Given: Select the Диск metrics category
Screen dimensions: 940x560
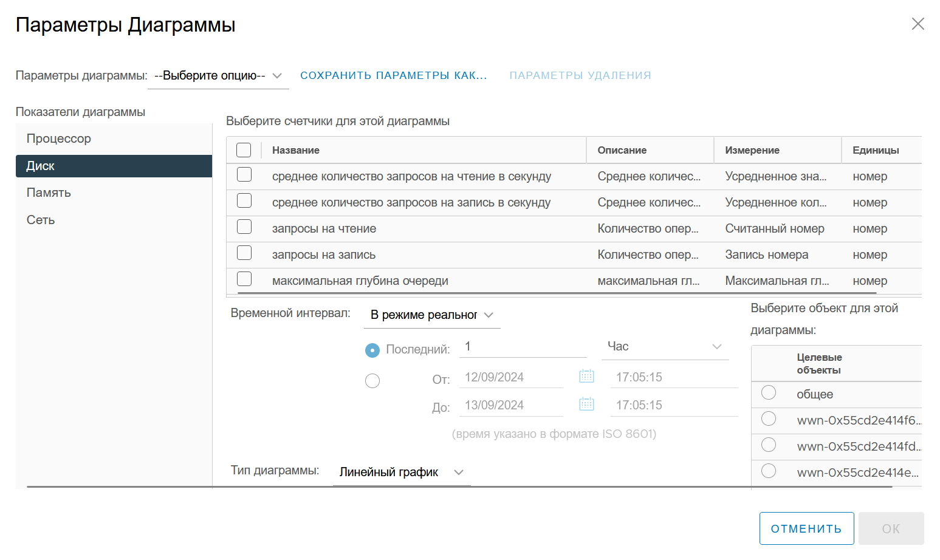Looking at the screenshot, I should point(114,166).
